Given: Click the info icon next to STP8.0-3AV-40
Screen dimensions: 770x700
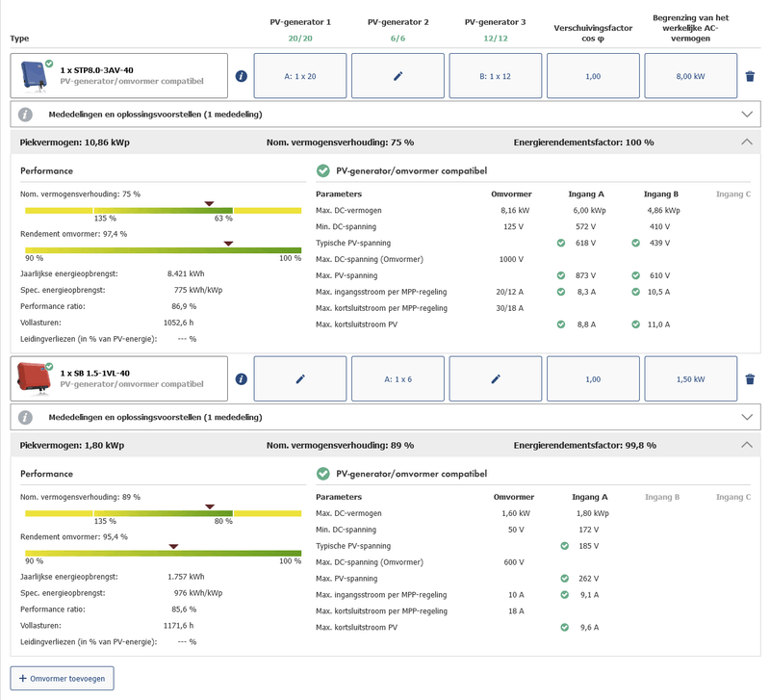Looking at the screenshot, I should (242, 76).
